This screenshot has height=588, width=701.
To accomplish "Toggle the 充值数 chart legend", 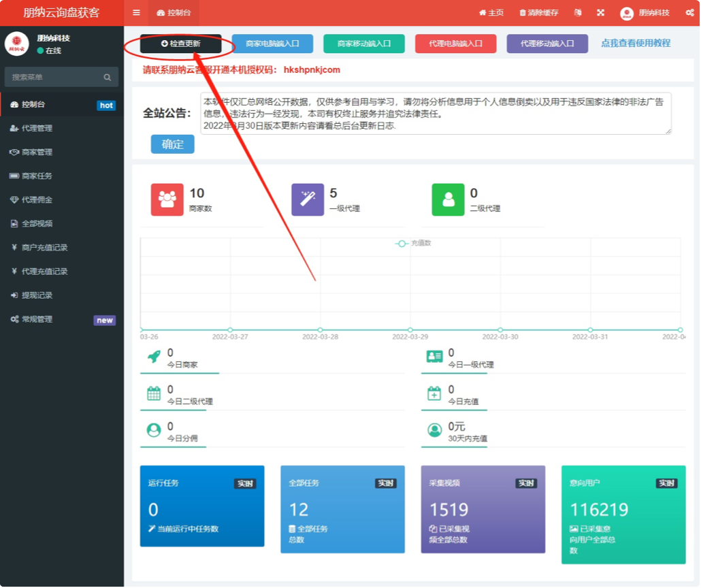I will [413, 243].
